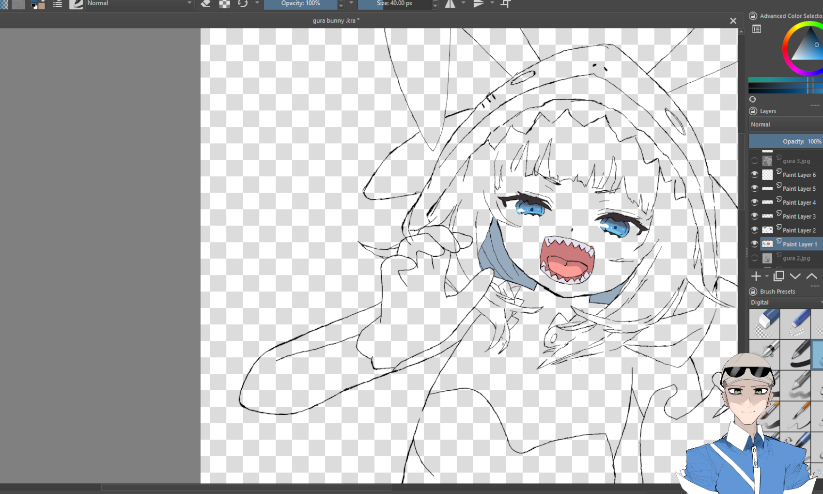Screen dimensions: 823x494
Task: Open the add layer type dropdown arrow
Action: (766, 276)
